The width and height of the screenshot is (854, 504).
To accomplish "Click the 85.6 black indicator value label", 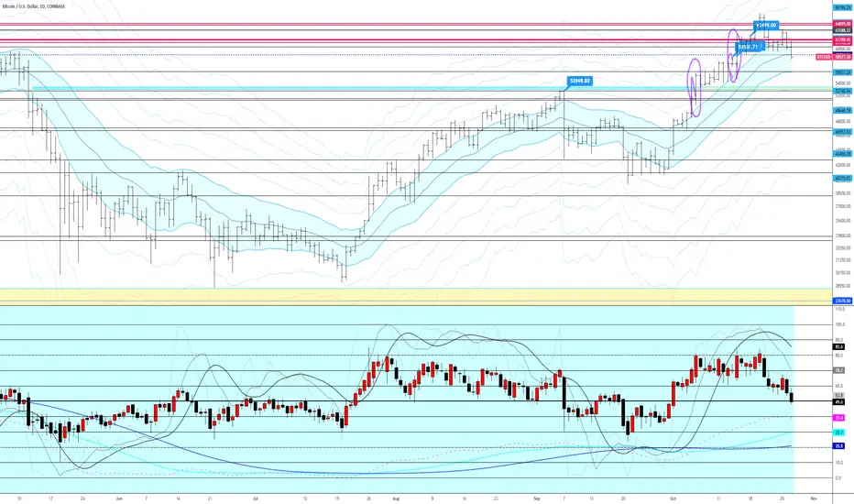I will pyautogui.click(x=838, y=346).
